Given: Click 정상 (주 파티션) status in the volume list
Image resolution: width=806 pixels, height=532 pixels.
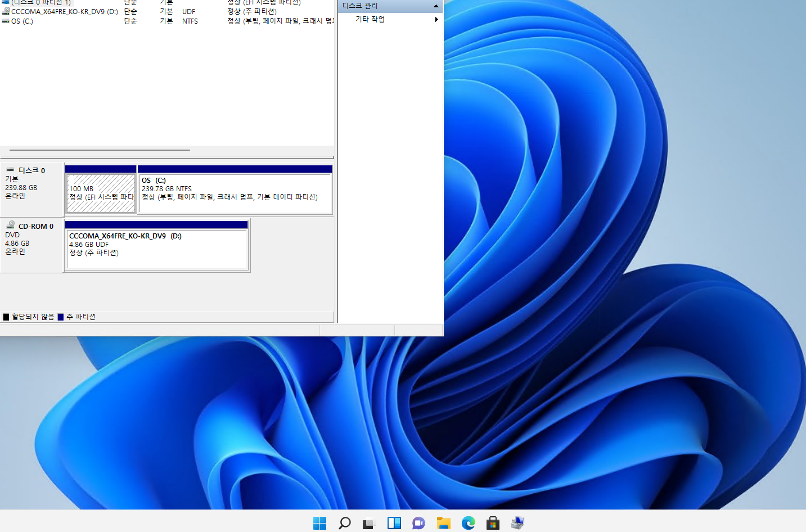Looking at the screenshot, I should [251, 11].
